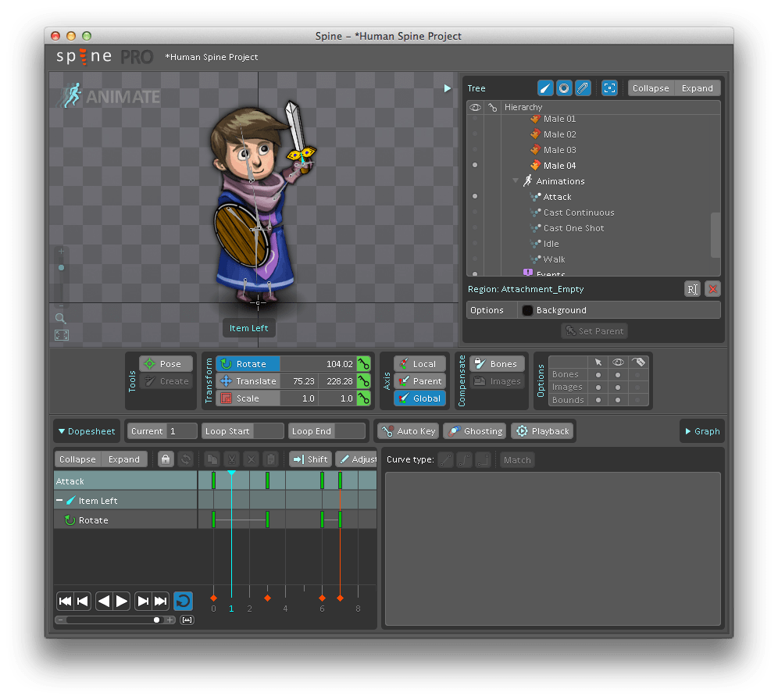Image resolution: width=778 pixels, height=700 pixels.
Task: Enable Auto Key mode
Action: 408,431
